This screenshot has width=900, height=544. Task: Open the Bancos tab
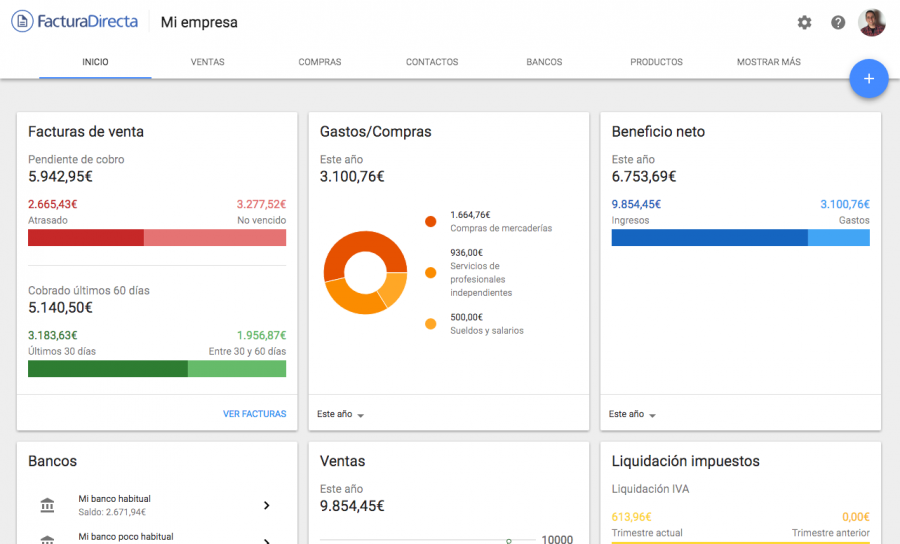pyautogui.click(x=544, y=62)
